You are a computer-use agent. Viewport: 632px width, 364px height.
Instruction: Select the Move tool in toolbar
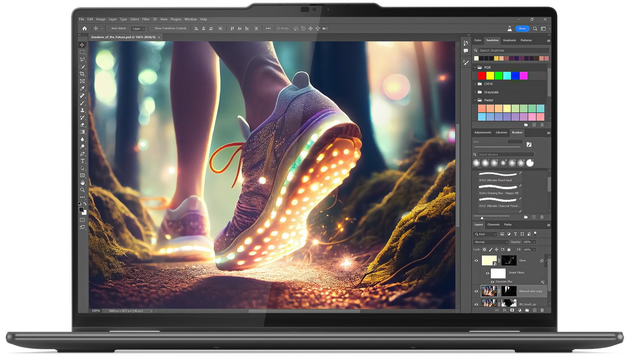[x=82, y=45]
